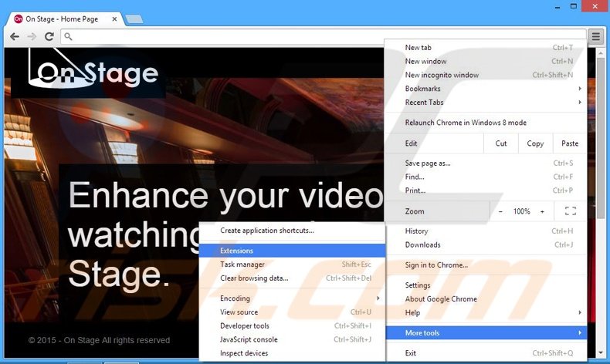Select Clear browsing data...
The image size is (610, 364).
click(292, 278)
